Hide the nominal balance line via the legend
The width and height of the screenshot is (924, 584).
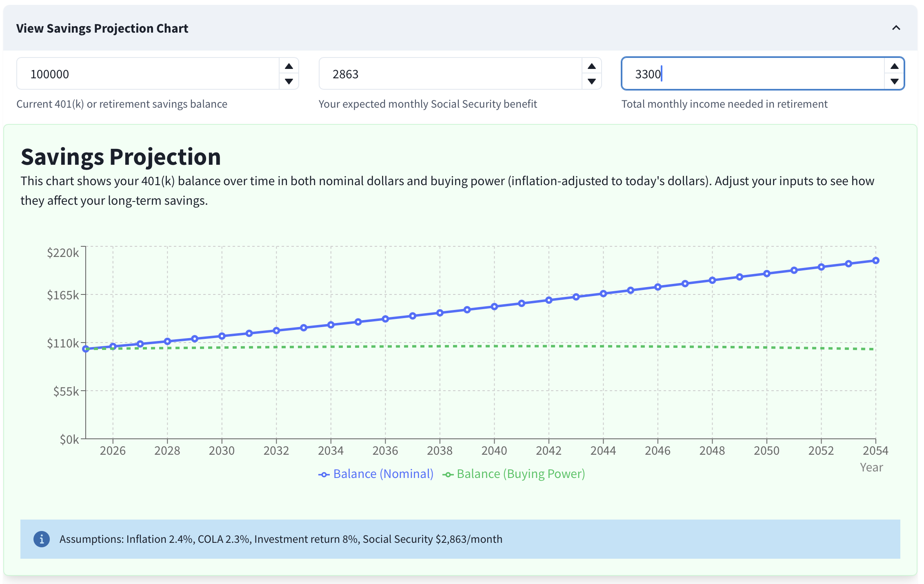383,474
